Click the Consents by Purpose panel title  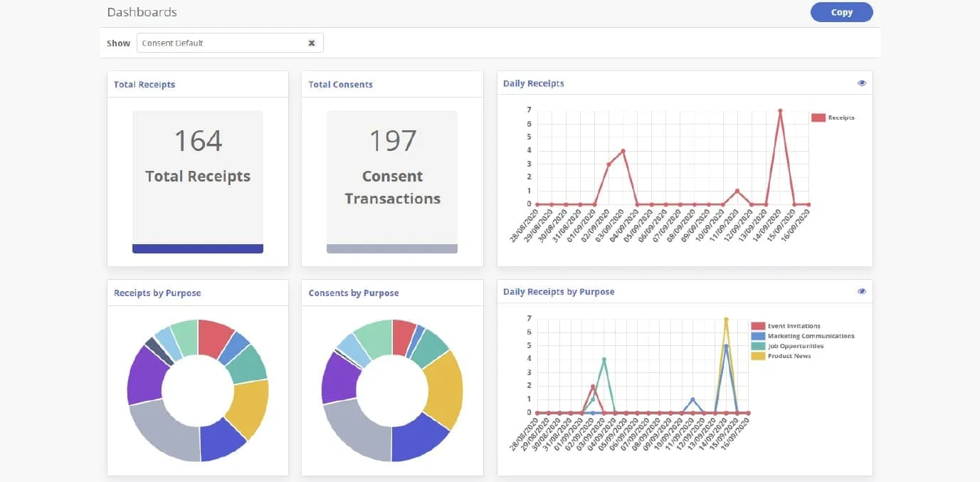tap(354, 293)
